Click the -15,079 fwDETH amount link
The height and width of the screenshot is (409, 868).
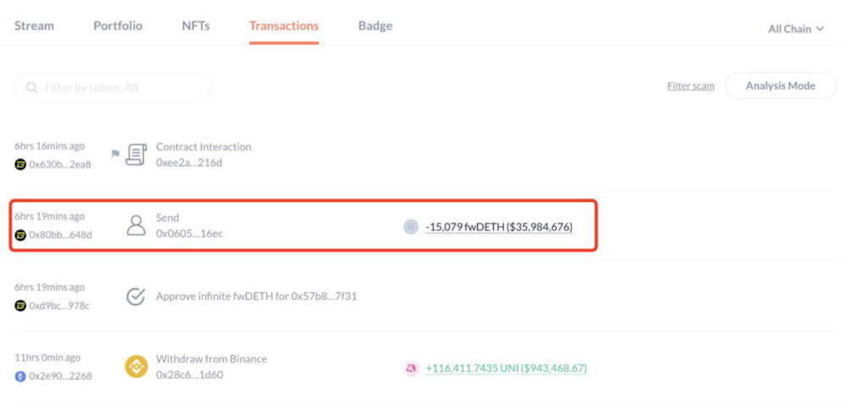[498, 226]
